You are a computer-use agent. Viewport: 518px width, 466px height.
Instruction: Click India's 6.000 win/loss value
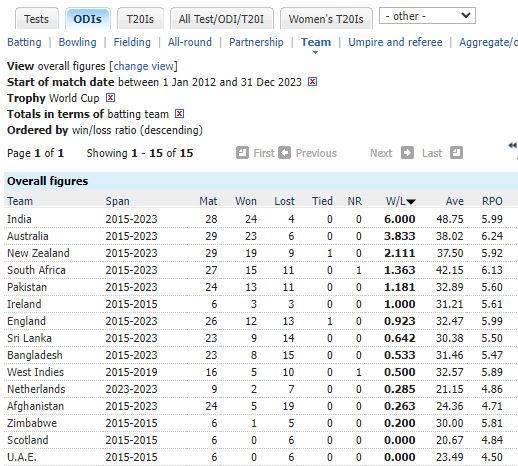pyautogui.click(x=399, y=219)
